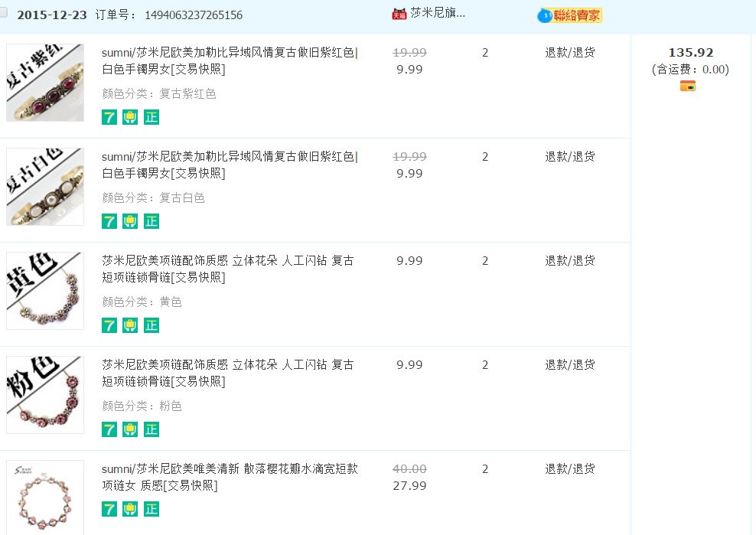This screenshot has width=756, height=535.
Task: Click the Tmall logo icon beside store name
Action: coord(399,14)
